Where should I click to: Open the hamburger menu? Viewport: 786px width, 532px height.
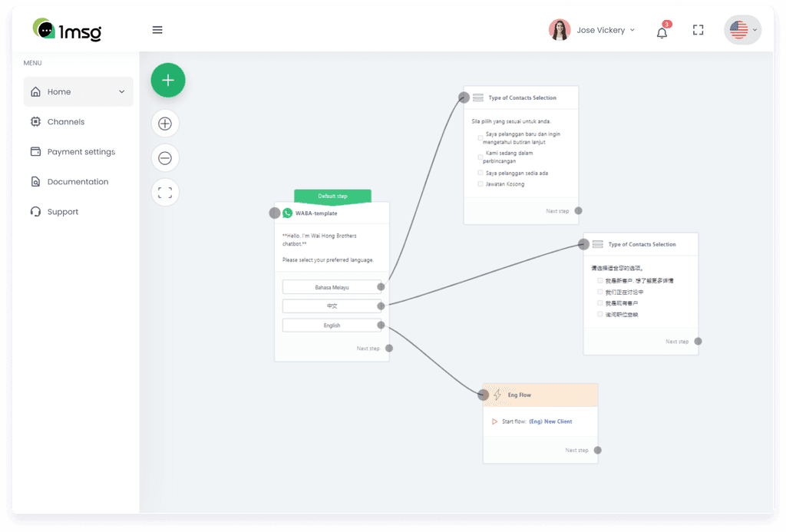click(157, 29)
